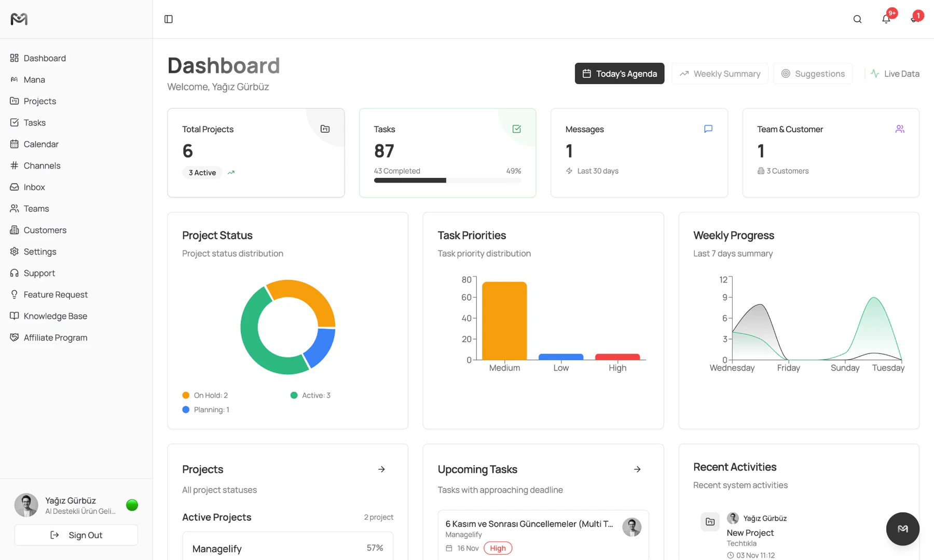Switch to the Weekly Summary tab
The height and width of the screenshot is (560, 934).
(720, 73)
